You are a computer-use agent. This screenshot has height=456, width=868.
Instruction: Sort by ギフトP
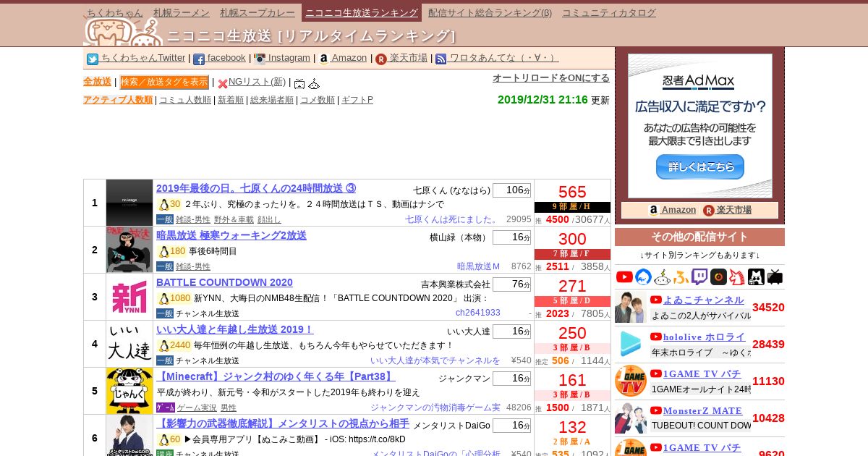pyautogui.click(x=357, y=100)
